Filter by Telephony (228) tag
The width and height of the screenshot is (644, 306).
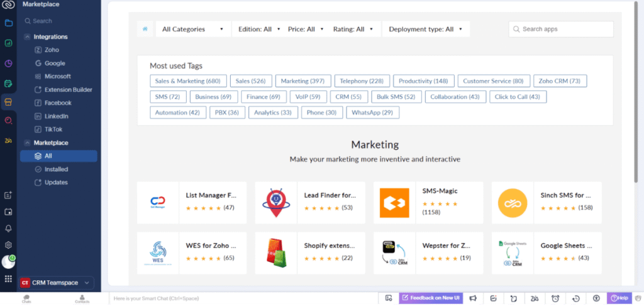point(361,81)
